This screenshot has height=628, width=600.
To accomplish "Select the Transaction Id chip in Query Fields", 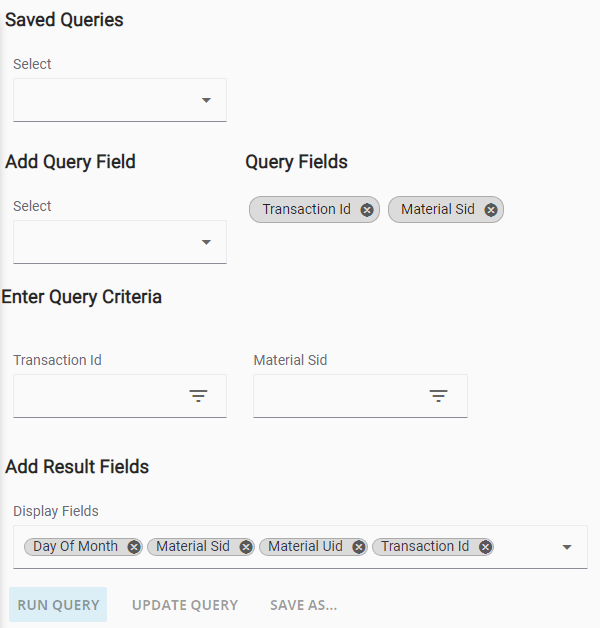I will (306, 209).
